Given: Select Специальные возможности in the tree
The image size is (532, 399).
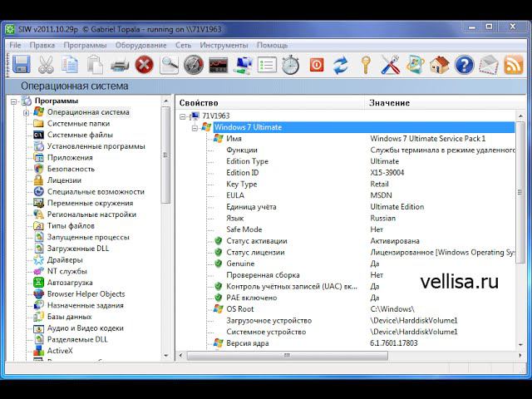Looking at the screenshot, I should (x=96, y=192).
